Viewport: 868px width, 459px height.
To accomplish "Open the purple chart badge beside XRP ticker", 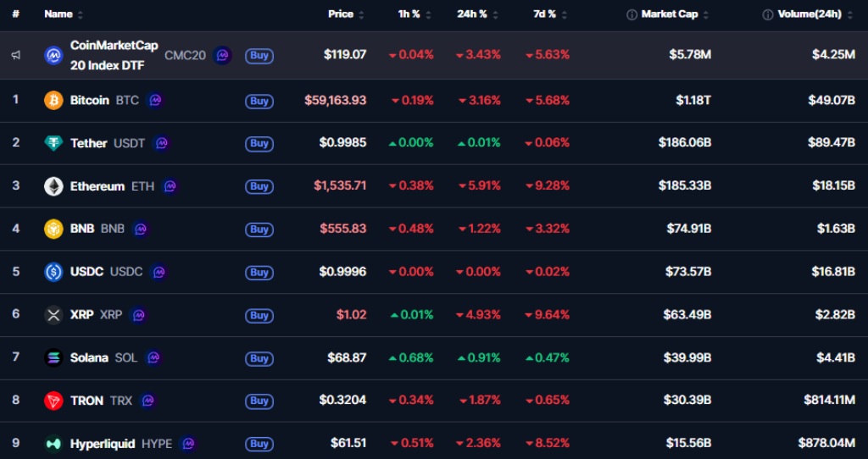I will (x=138, y=315).
